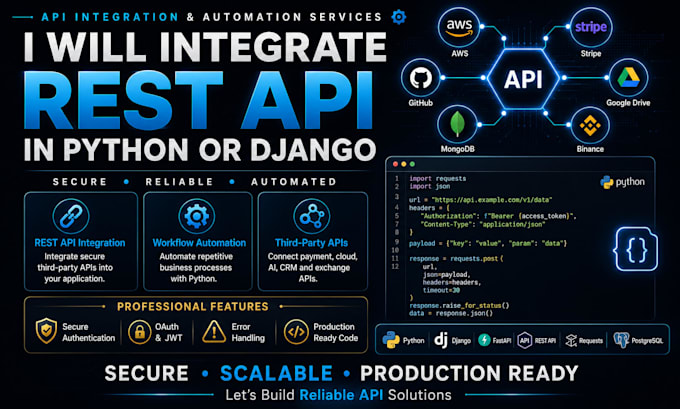Image resolution: width=680 pixels, height=409 pixels.
Task: Click the chain link icon above REST API Integration
Action: coord(71,216)
